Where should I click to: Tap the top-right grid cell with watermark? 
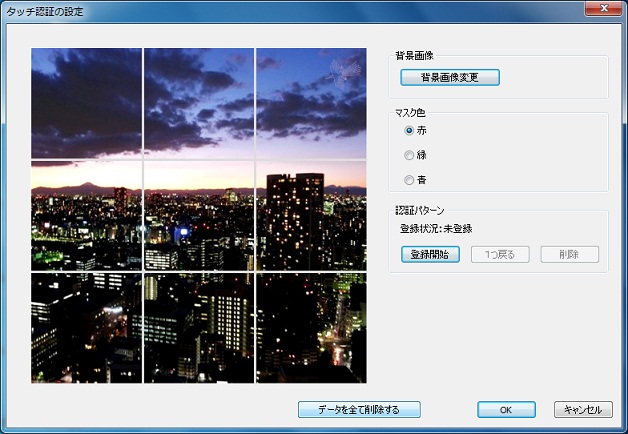[x=311, y=103]
